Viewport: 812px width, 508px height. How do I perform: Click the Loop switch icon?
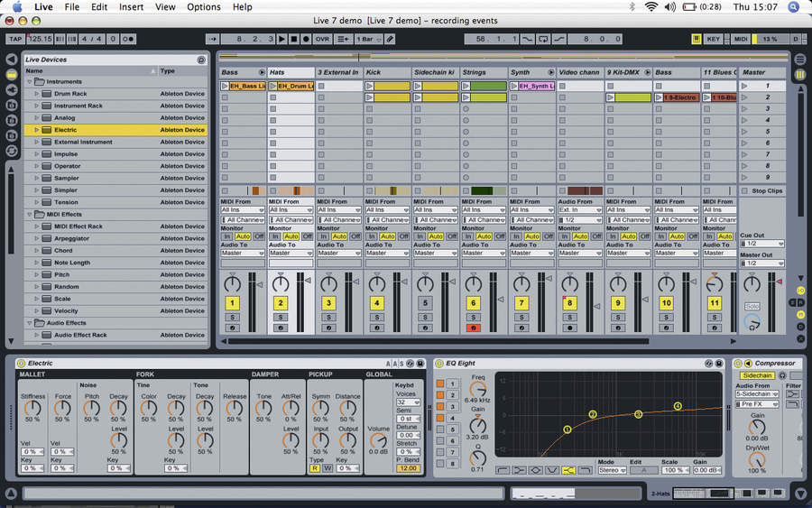pyautogui.click(x=543, y=39)
